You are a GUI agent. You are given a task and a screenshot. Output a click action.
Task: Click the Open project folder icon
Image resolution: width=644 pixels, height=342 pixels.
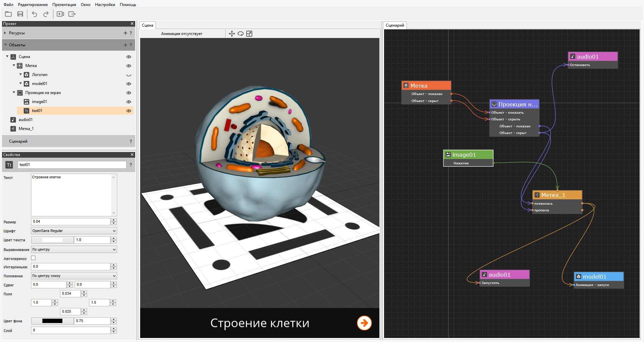coord(8,14)
